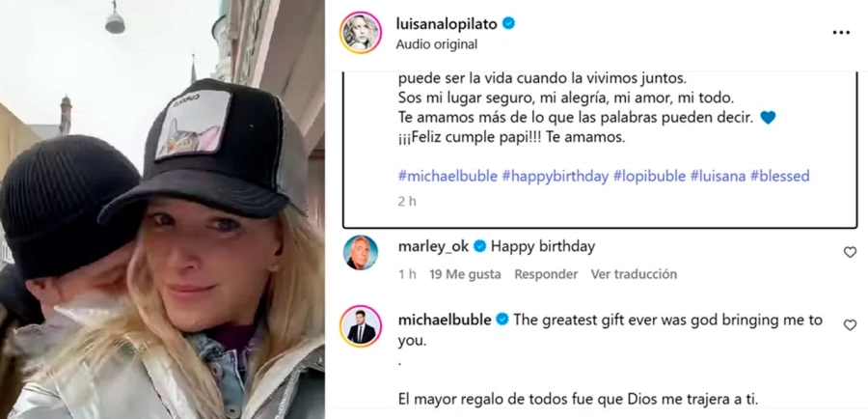
Task: Click the blue heart emoji in caption
Action: [768, 118]
